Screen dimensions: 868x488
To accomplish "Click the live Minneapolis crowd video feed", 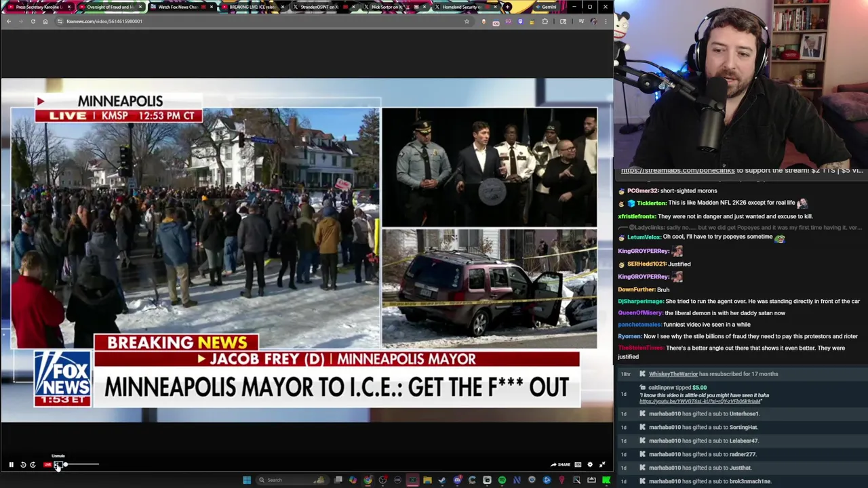I will [x=195, y=229].
